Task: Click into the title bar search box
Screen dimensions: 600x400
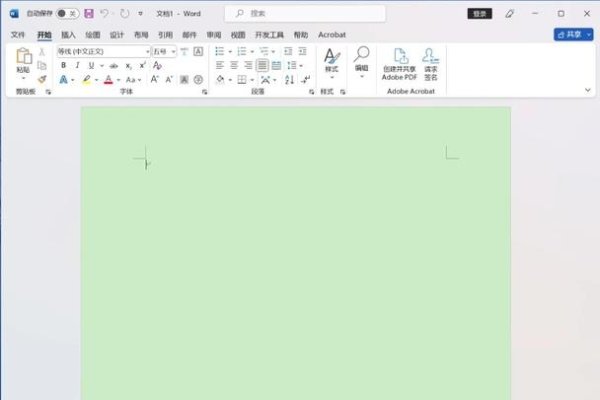Action: [305, 14]
